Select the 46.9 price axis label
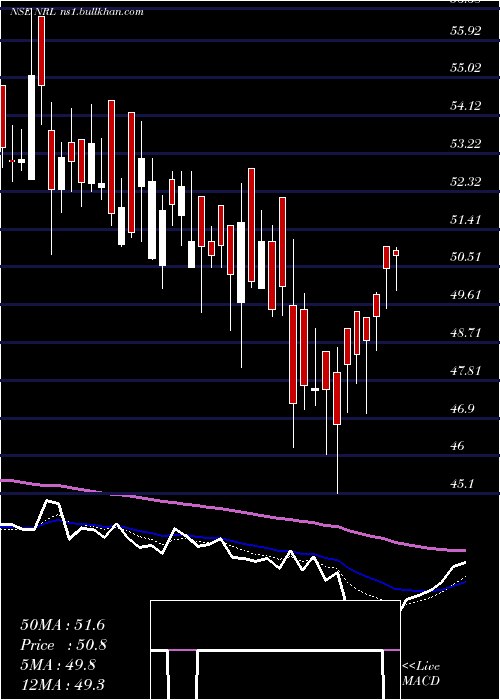Image resolution: width=500 pixels, height=700 pixels. pyautogui.click(x=462, y=408)
